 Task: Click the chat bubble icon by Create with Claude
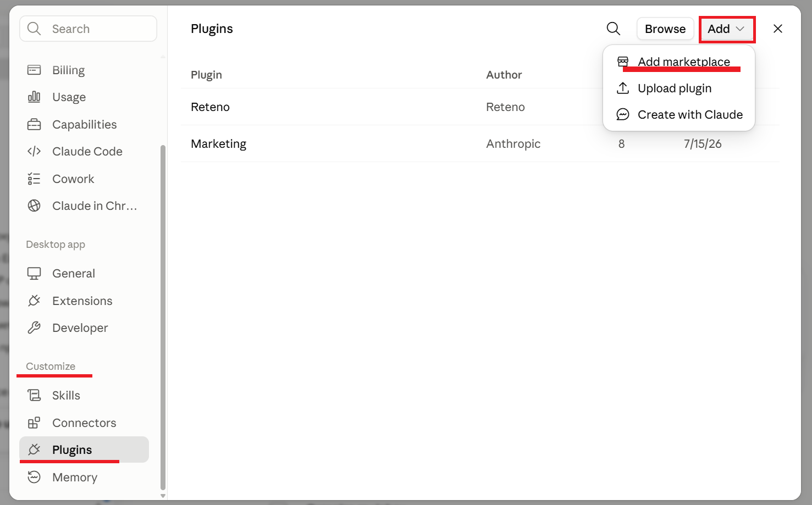point(623,114)
